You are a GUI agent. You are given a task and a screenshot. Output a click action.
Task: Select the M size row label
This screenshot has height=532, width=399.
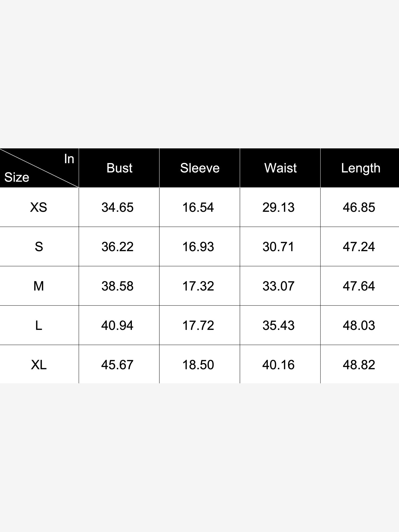pos(39,286)
